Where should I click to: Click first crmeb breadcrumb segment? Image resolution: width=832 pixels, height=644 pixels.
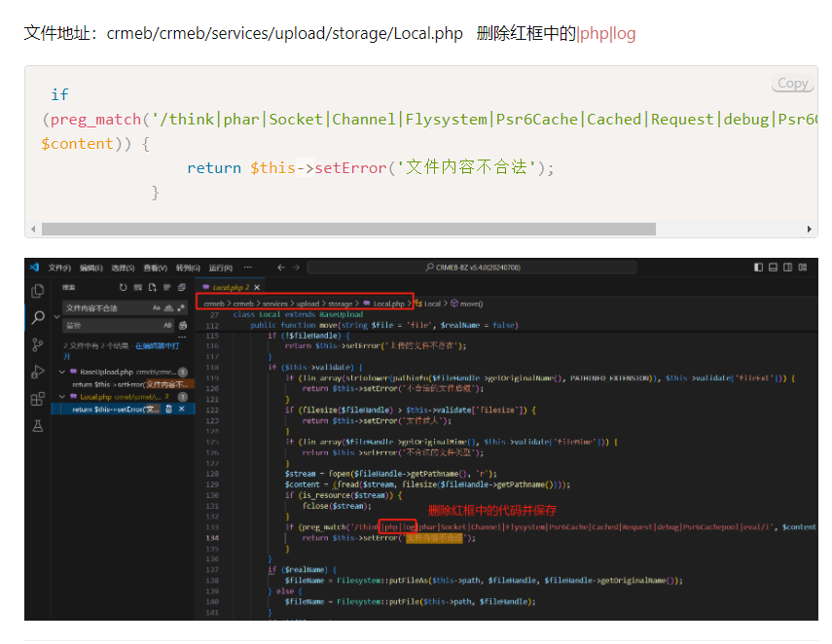(214, 304)
